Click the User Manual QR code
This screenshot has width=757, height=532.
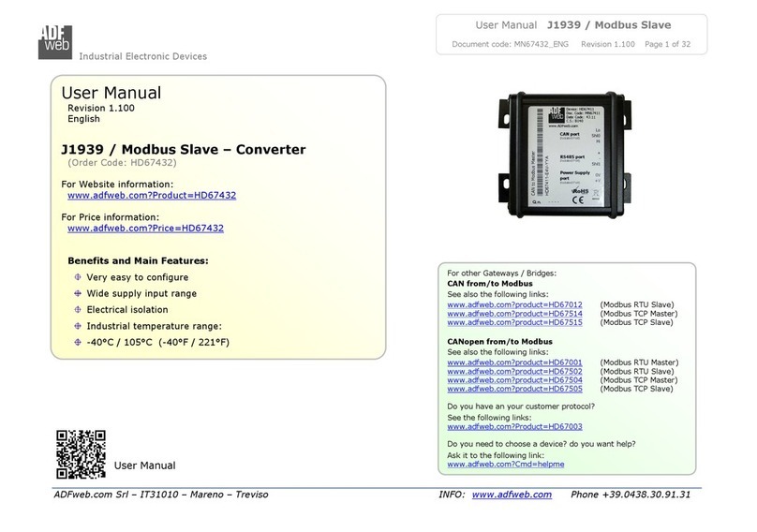(x=81, y=454)
